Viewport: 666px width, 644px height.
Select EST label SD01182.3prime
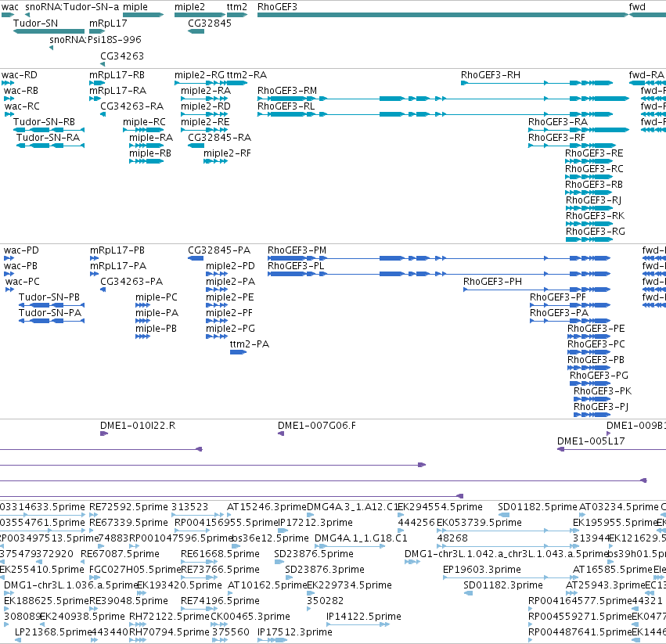(503, 585)
